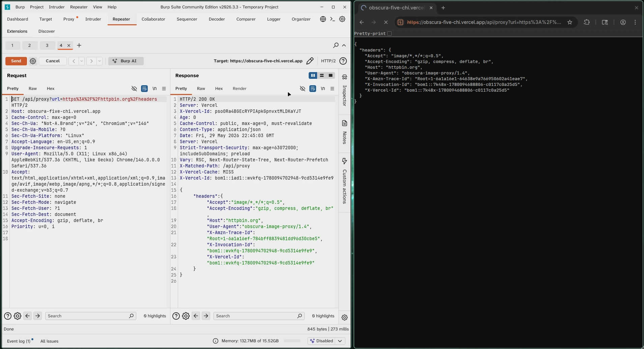
Task: Open the Event log in status bar
Action: click(x=19, y=341)
